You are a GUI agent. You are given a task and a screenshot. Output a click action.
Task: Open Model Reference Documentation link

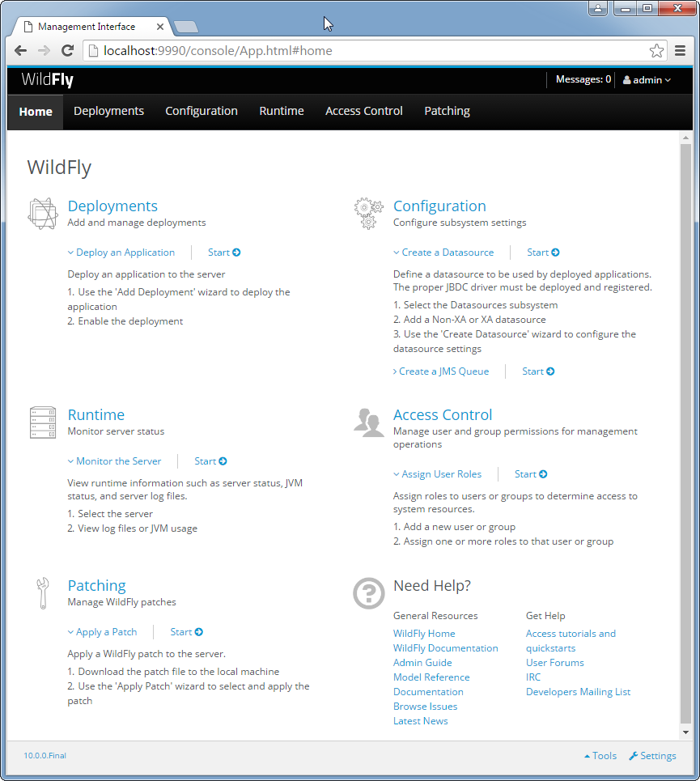point(431,685)
